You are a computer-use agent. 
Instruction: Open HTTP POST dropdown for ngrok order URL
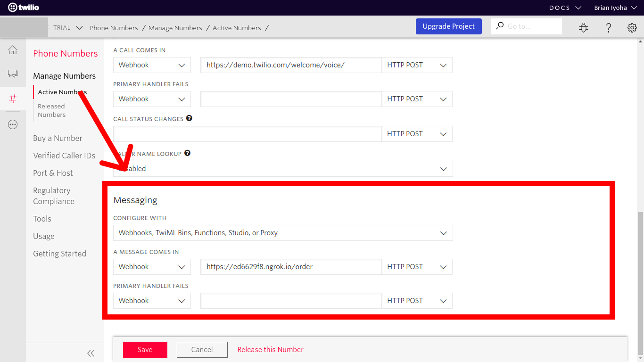[x=417, y=267]
